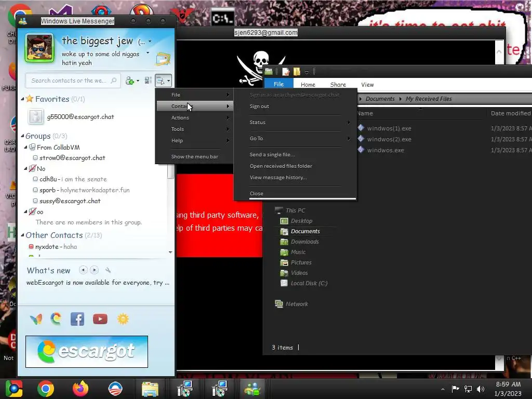Click the change contact list layout icon
The width and height of the screenshot is (532, 399).
pyautogui.click(x=148, y=81)
